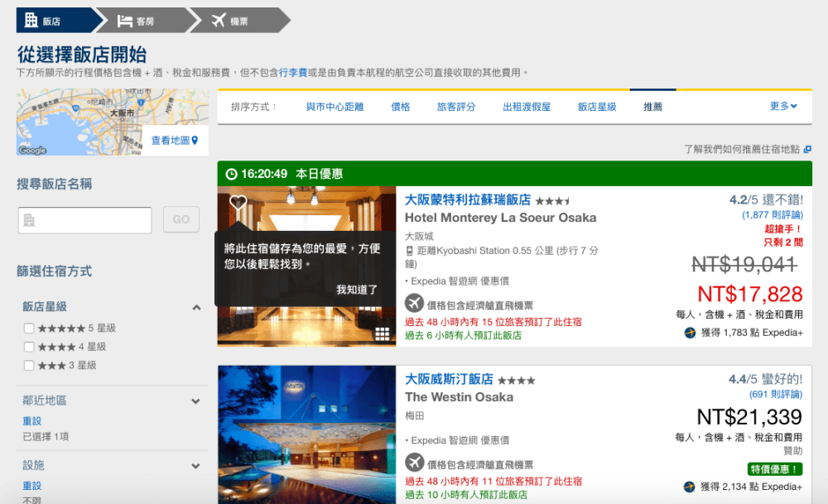Click the NT$17,828 discounted price
The image size is (828, 504).
click(750, 294)
